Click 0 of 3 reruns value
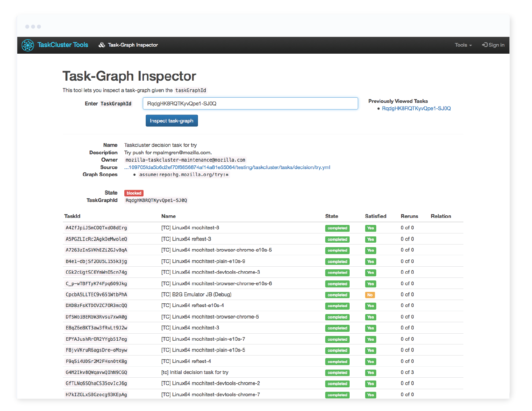532x411 pixels. (x=407, y=372)
